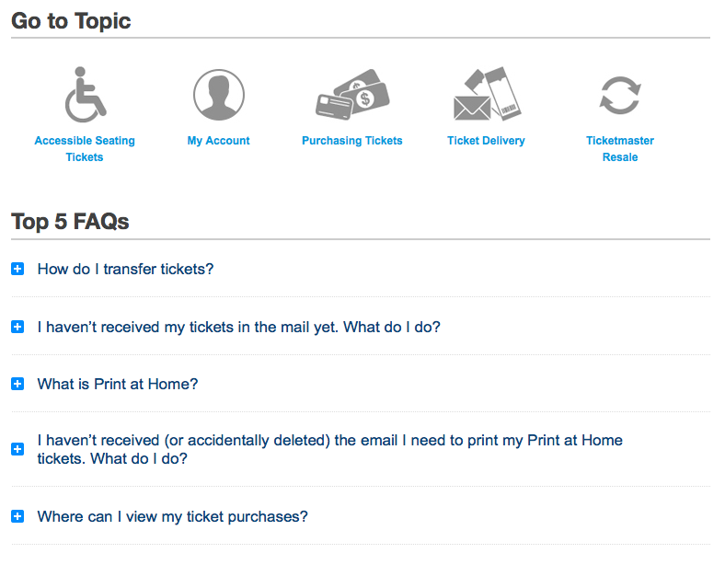Open the Ticketmaster Resale text link
The height and width of the screenshot is (588, 725).
[x=620, y=149]
